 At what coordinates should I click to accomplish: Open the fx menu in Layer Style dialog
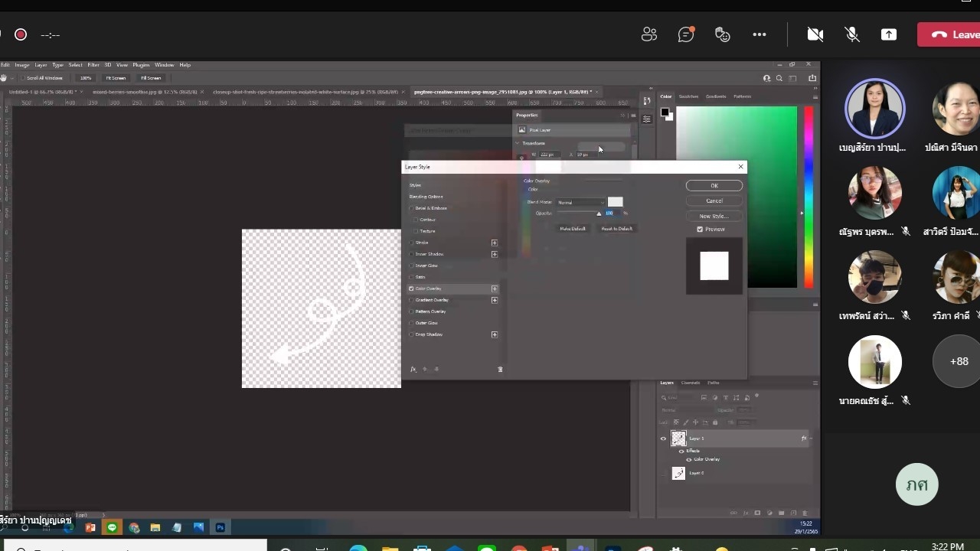(x=413, y=369)
